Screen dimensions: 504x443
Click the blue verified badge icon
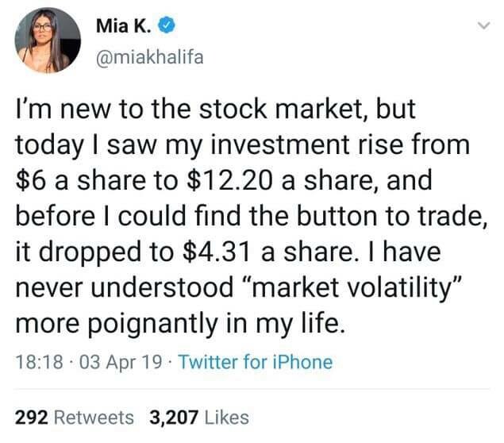[x=167, y=25]
